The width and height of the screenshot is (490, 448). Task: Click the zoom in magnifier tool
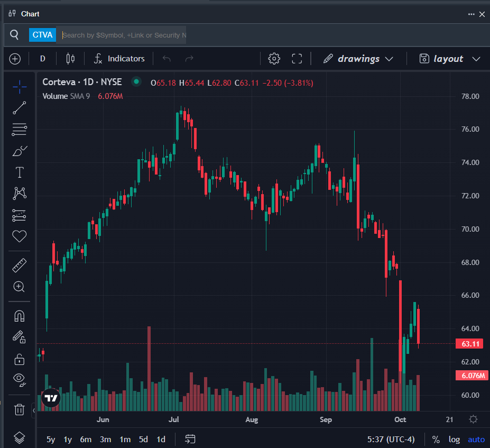pos(20,287)
